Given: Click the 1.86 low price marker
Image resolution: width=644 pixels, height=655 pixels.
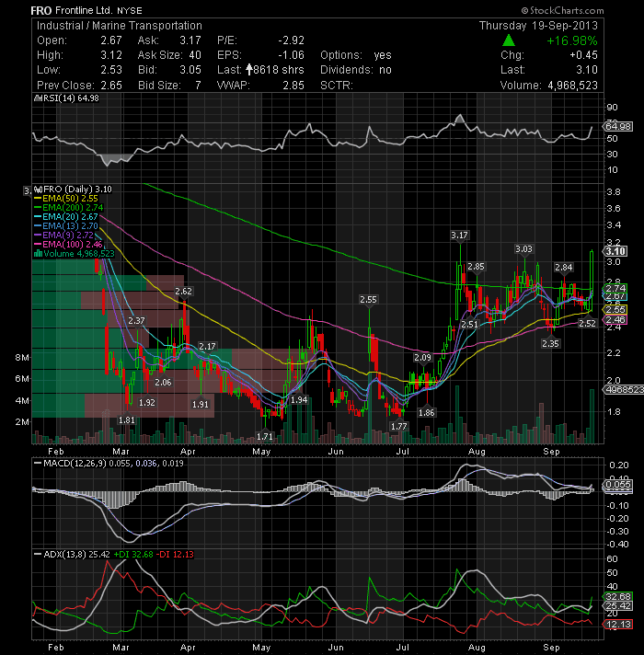Looking at the screenshot, I should [427, 412].
